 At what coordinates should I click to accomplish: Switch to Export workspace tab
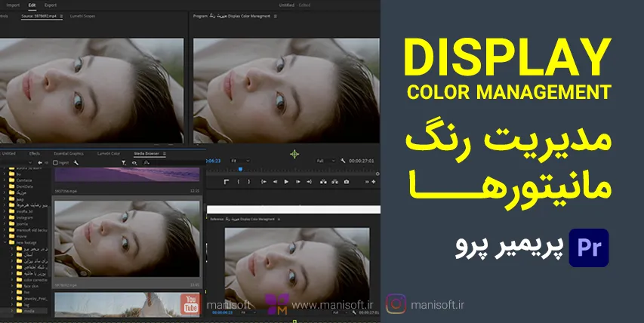51,5
